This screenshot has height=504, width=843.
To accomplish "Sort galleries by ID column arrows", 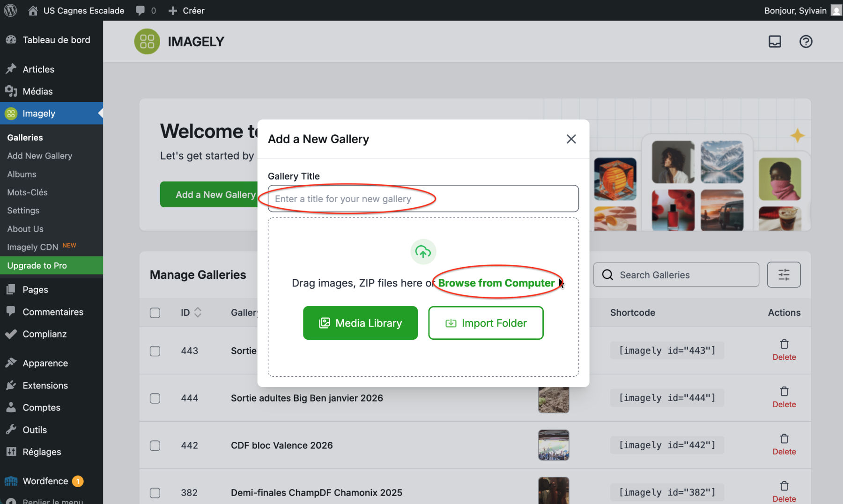I will [198, 313].
